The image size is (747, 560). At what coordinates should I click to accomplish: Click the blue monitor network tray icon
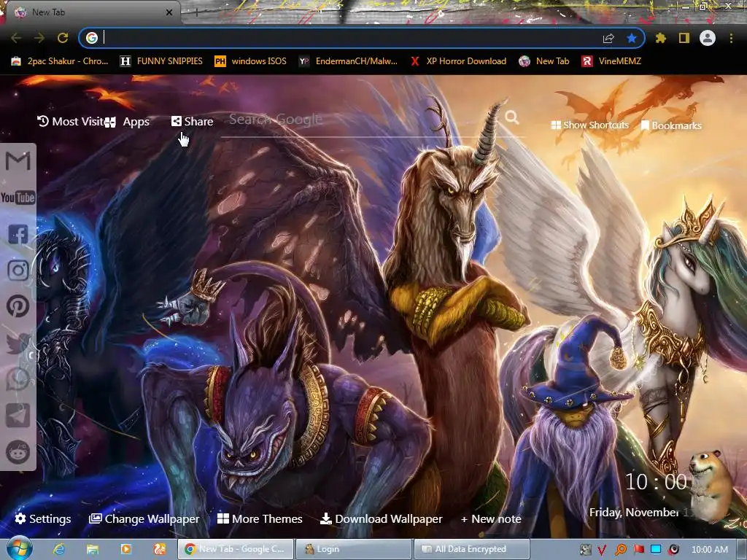coord(656,550)
